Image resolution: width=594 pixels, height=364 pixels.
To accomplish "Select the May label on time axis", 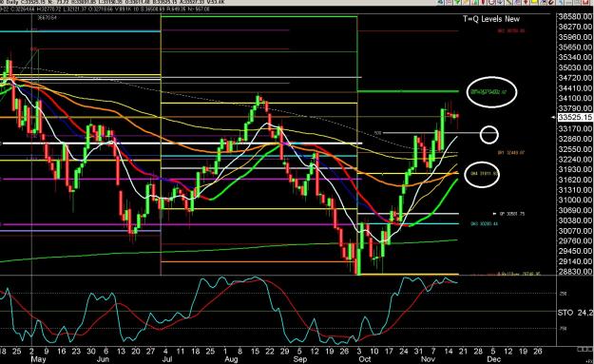I will (38, 359).
